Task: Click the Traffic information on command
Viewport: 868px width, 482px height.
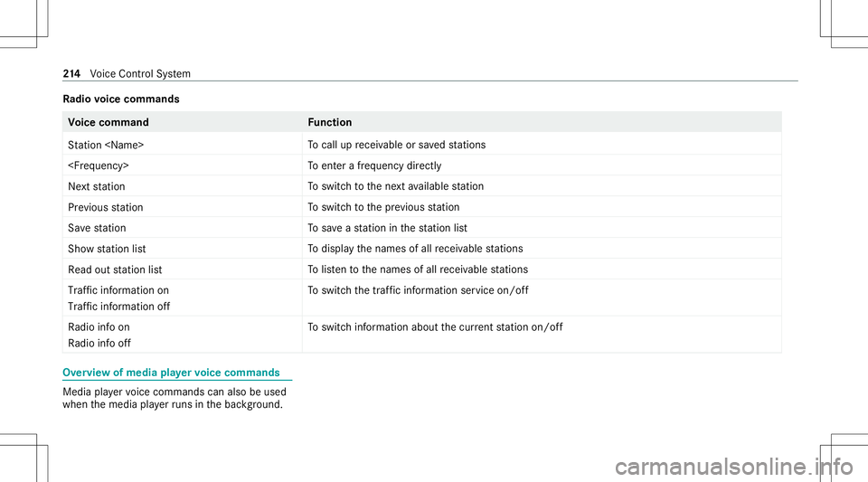Action: (x=118, y=290)
